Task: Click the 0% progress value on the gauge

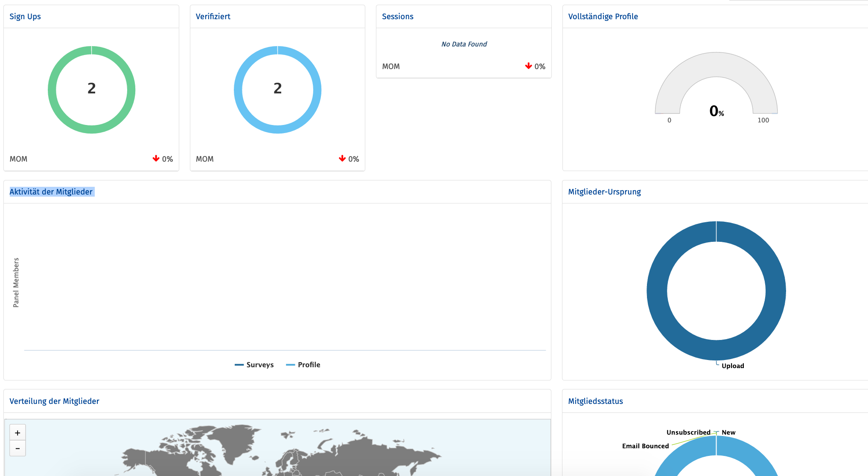Action: [x=716, y=111]
